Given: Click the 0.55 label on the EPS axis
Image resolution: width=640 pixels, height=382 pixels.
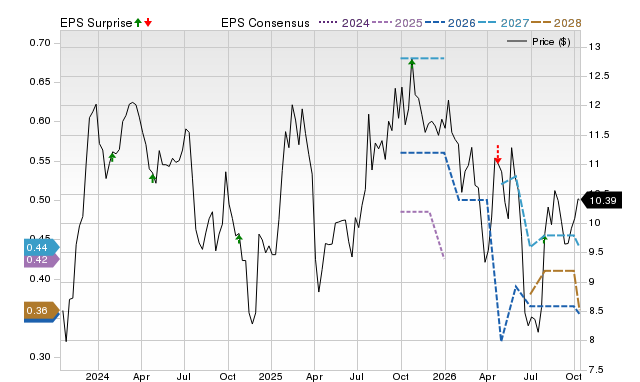Looking at the screenshot, I should pyautogui.click(x=40, y=161).
